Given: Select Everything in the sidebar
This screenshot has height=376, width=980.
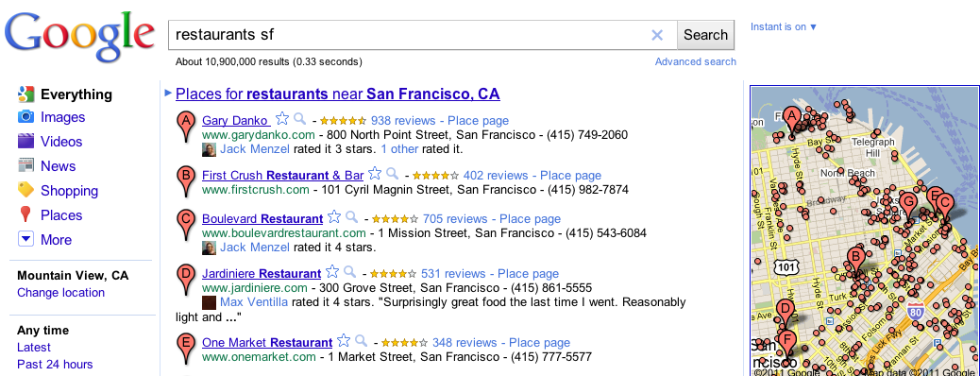Looking at the screenshot, I should tap(76, 94).
